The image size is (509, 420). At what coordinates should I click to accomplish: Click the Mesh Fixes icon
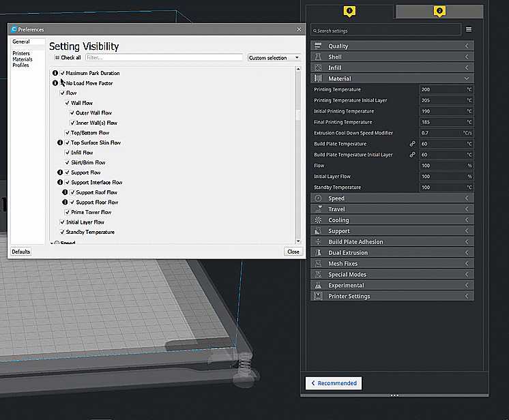coord(318,263)
